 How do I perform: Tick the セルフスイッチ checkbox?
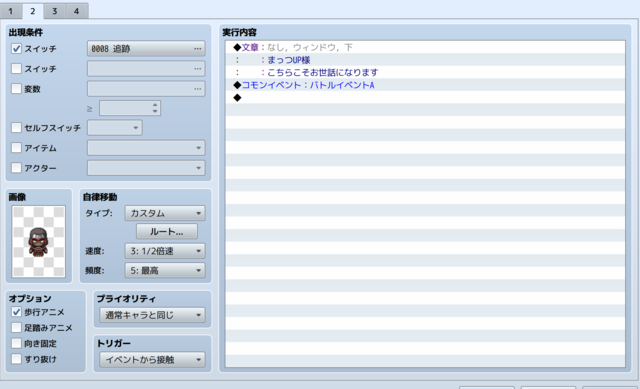click(x=16, y=128)
